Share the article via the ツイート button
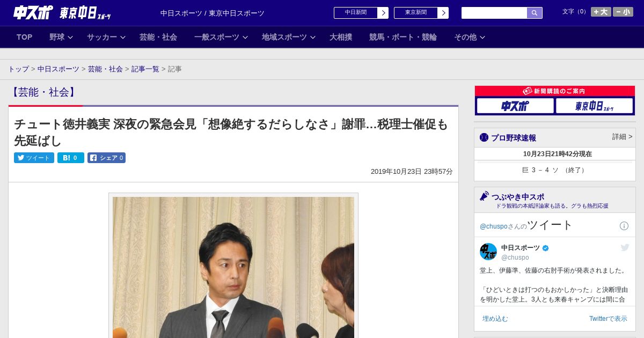This screenshot has width=644, height=338. (x=34, y=158)
